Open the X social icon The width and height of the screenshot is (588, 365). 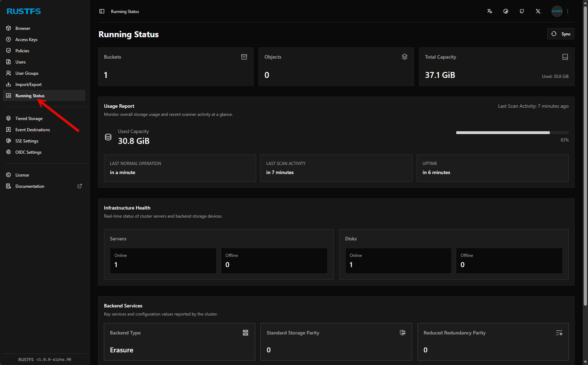[538, 11]
